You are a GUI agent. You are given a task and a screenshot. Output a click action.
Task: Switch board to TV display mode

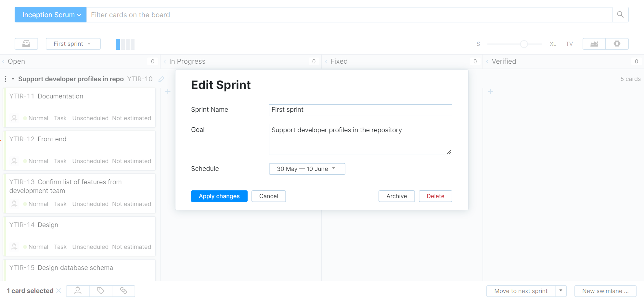[x=569, y=44]
